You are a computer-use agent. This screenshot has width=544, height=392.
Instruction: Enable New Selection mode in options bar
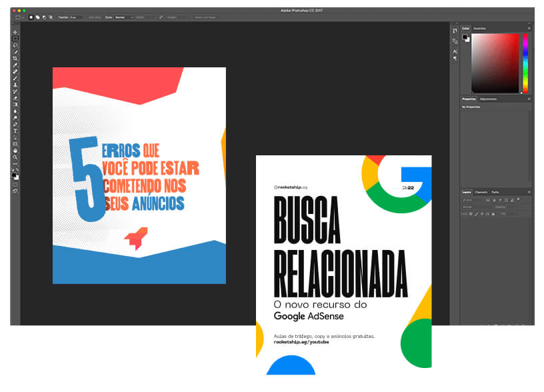[x=31, y=17]
